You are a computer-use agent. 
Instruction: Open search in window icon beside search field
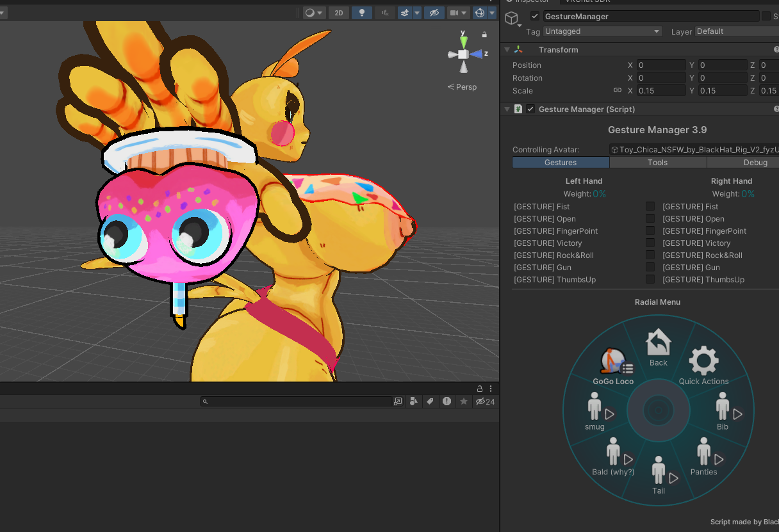click(x=398, y=401)
